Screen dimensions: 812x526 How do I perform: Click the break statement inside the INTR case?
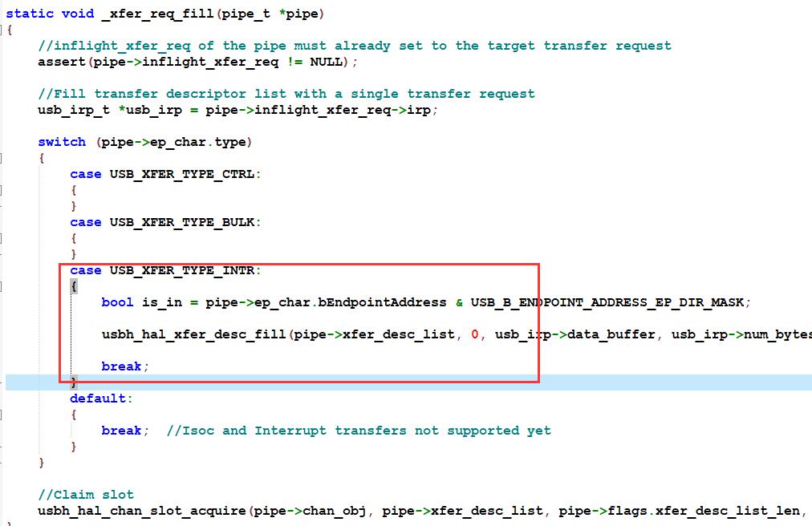121,366
